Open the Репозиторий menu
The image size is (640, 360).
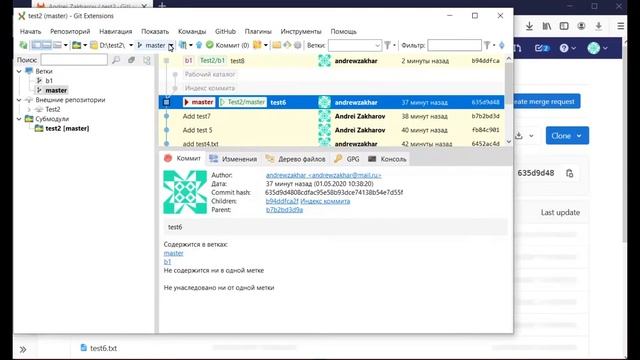click(x=70, y=31)
